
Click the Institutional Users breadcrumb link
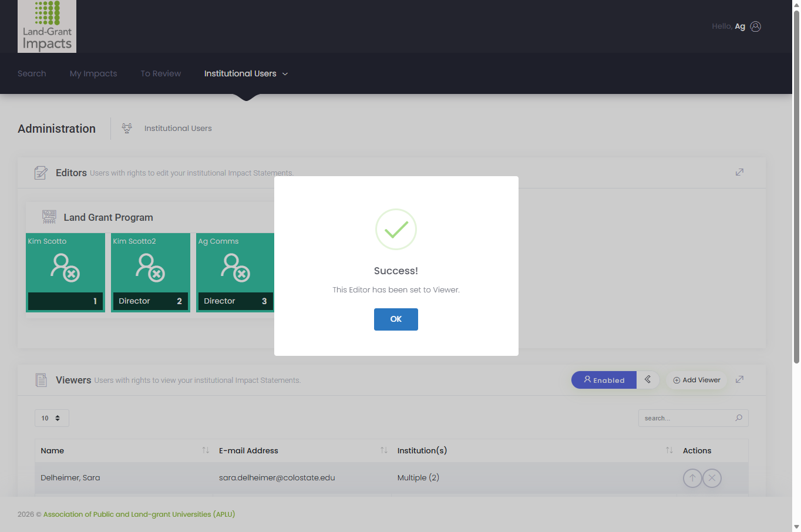coord(178,128)
